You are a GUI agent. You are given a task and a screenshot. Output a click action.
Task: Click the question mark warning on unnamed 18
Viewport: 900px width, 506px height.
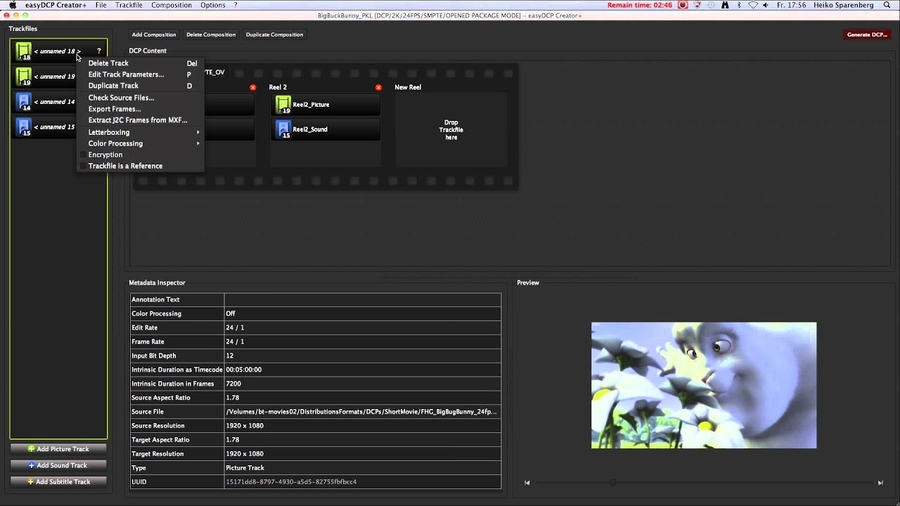(99, 51)
